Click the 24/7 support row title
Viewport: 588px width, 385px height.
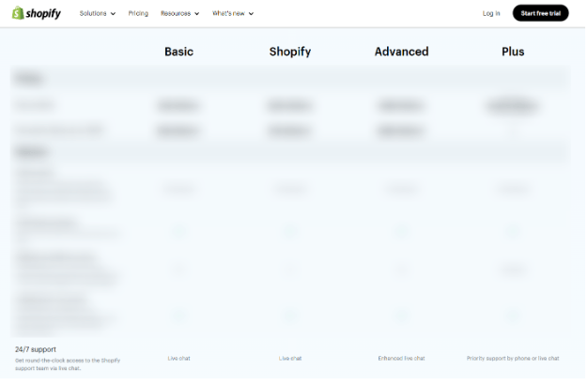(36, 349)
